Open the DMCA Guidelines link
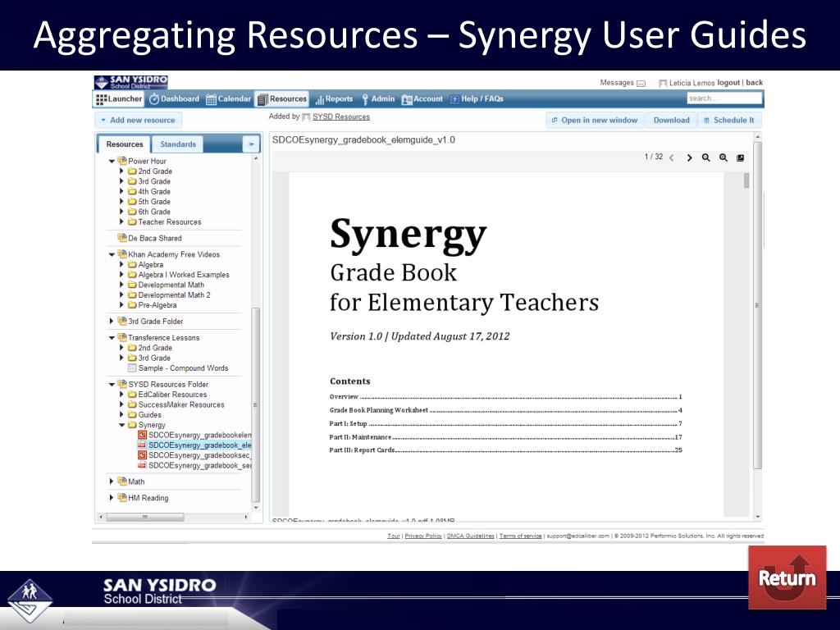840x630 pixels. (470, 536)
